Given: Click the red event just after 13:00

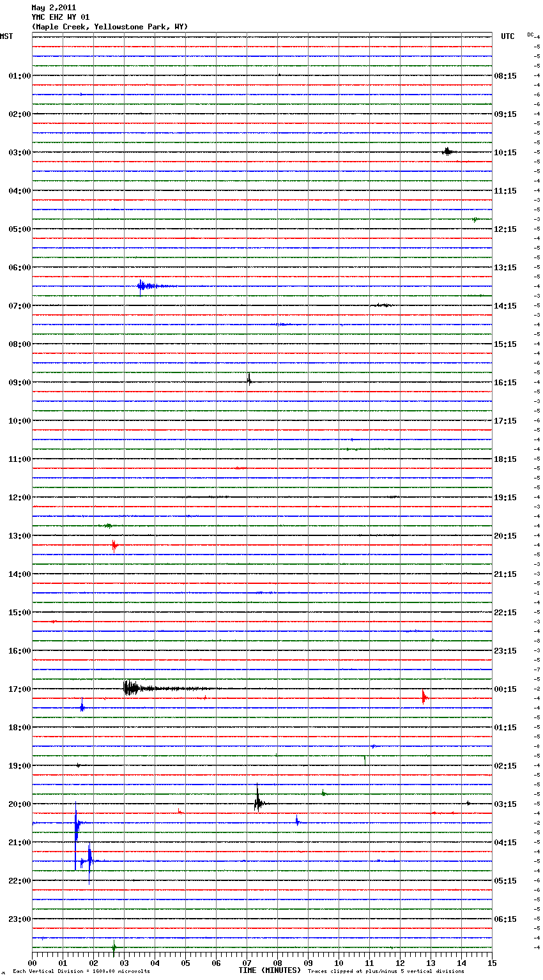Looking at the screenshot, I should (x=114, y=546).
